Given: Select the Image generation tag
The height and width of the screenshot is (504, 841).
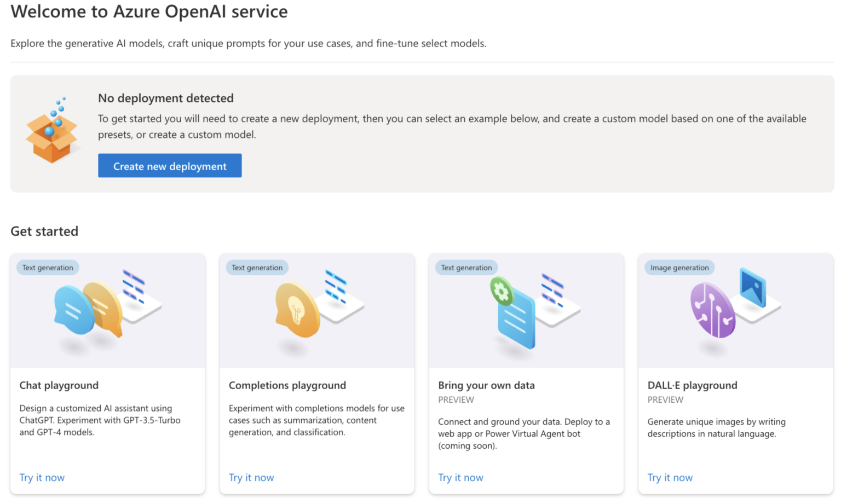Looking at the screenshot, I should point(679,268).
